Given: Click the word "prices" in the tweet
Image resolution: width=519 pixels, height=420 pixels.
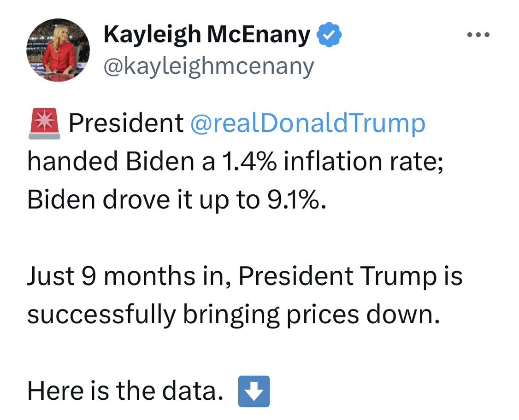Looking at the screenshot, I should (x=321, y=315).
